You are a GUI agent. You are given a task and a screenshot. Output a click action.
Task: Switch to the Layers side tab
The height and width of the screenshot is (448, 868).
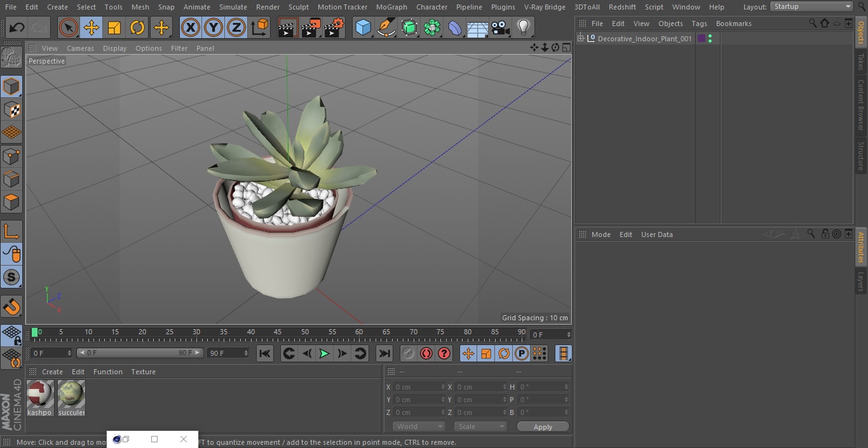tap(861, 282)
